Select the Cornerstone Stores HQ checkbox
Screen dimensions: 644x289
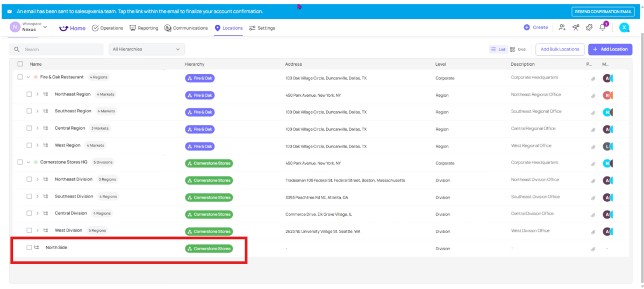point(20,162)
